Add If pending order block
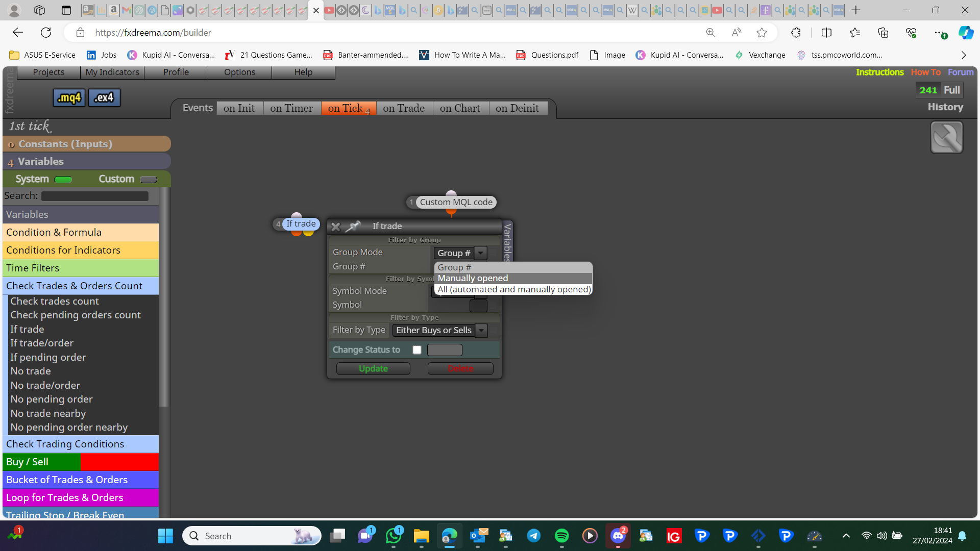 [x=48, y=357]
